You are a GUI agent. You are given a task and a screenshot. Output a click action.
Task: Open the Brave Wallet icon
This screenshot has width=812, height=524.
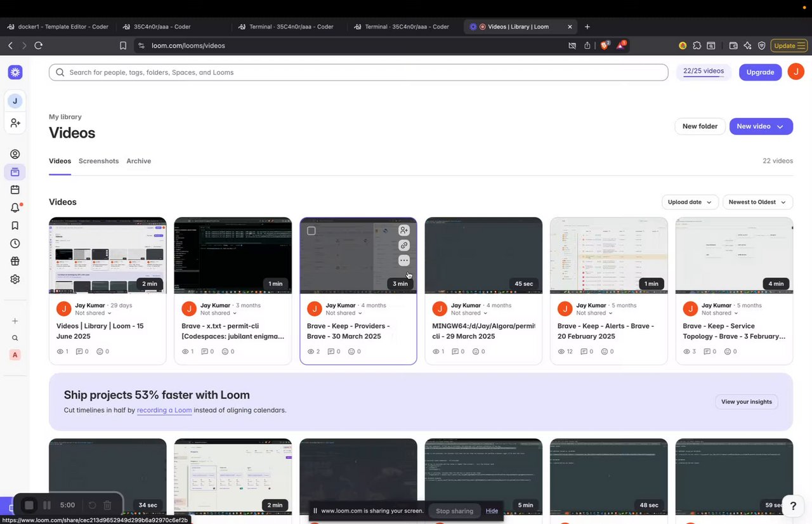click(733, 46)
